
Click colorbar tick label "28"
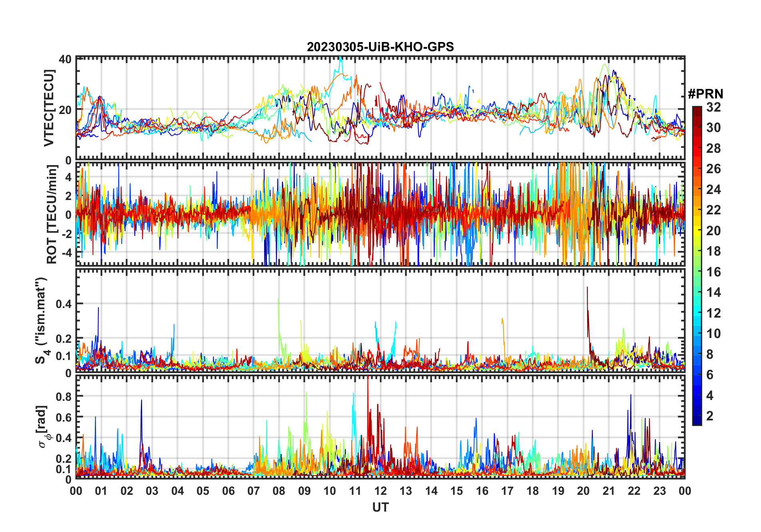tap(713, 148)
